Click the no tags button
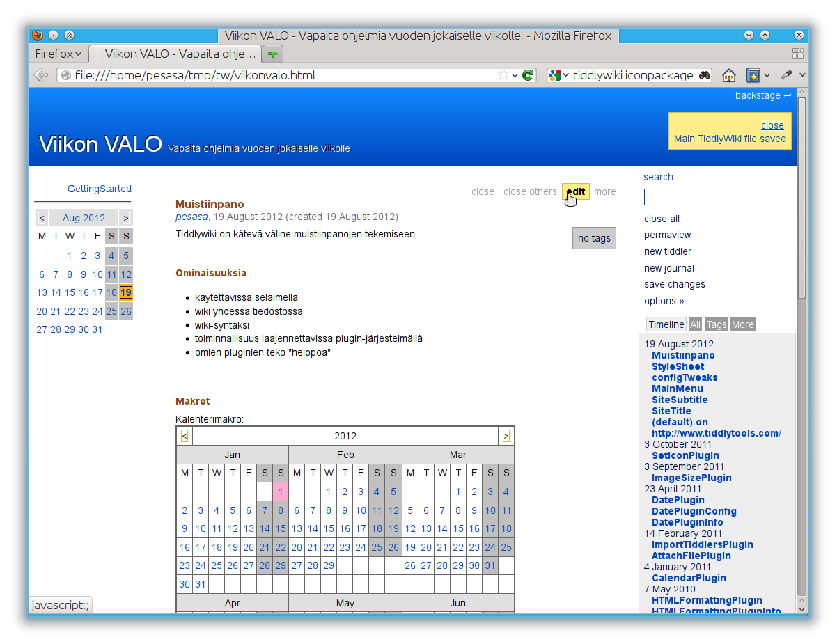 pos(594,238)
